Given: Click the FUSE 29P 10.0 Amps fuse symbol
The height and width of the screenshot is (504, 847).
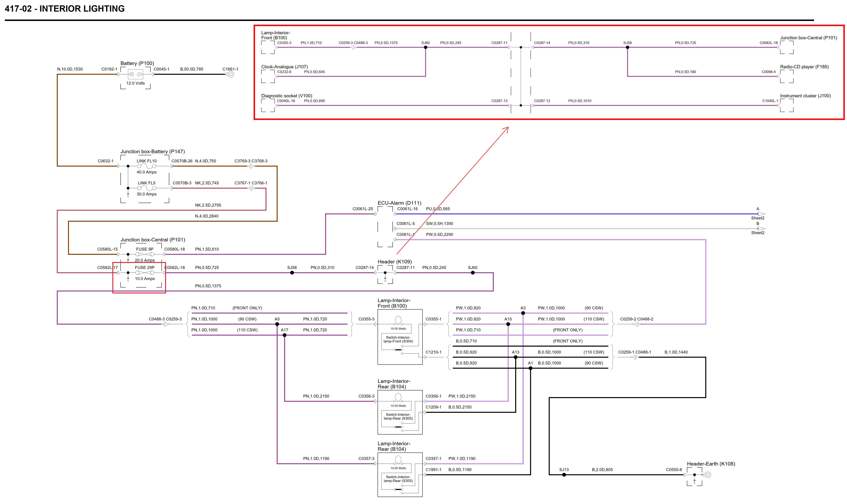Looking at the screenshot, I should pos(145,273).
